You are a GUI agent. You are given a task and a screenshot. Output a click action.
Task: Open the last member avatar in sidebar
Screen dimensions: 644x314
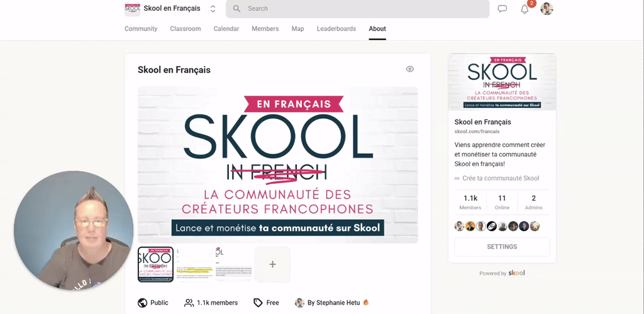[535, 226]
